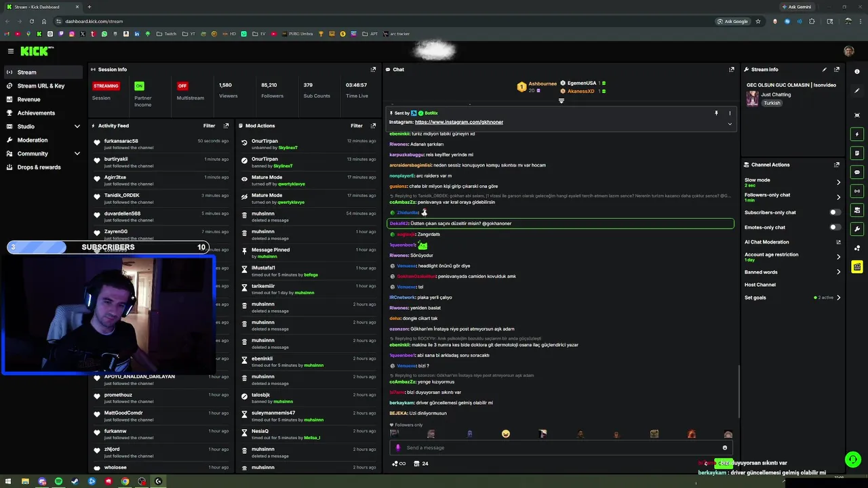868x488 pixels.
Task: Pop out the Chat panel
Action: [731, 69]
